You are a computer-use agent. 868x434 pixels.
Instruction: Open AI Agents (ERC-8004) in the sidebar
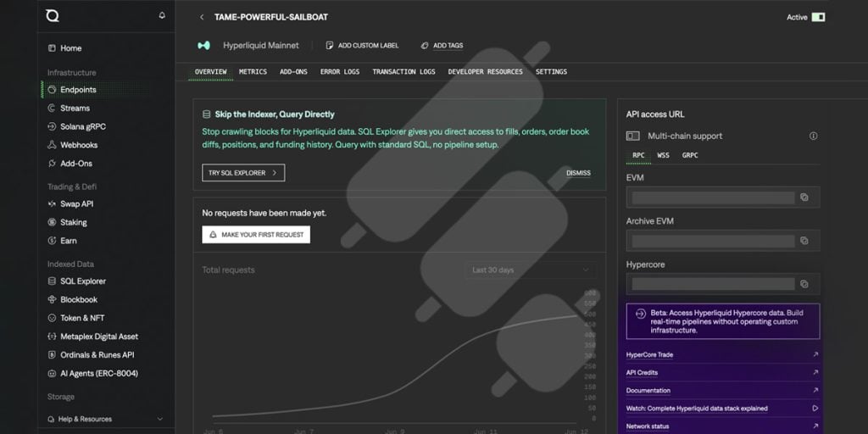point(93,374)
